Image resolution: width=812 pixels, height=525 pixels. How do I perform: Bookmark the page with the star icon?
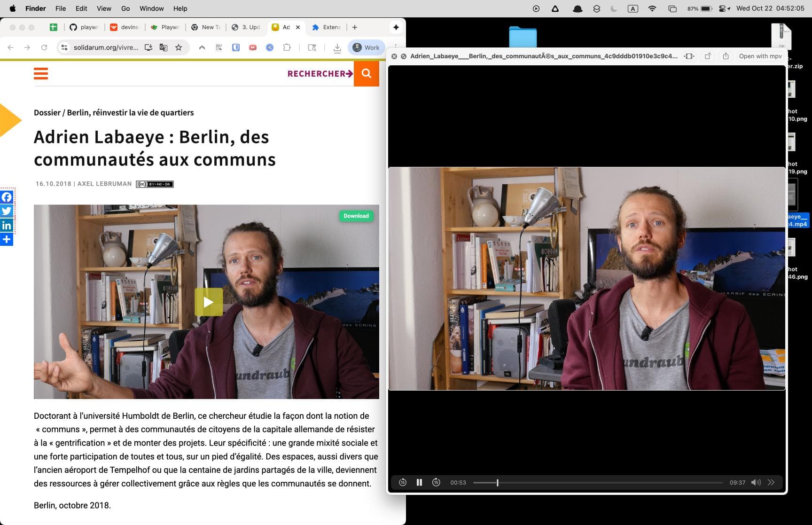click(x=179, y=47)
